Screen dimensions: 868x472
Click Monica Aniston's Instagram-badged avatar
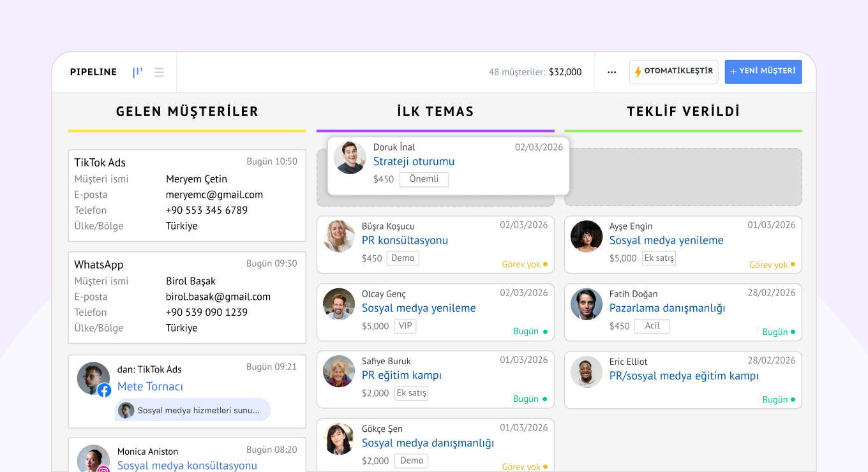pos(93,459)
